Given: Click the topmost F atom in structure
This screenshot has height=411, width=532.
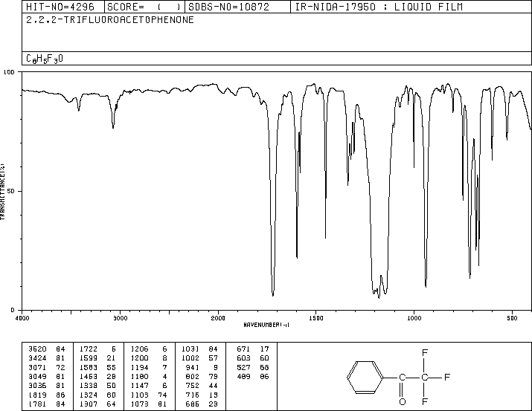Looking at the screenshot, I should click(425, 353).
